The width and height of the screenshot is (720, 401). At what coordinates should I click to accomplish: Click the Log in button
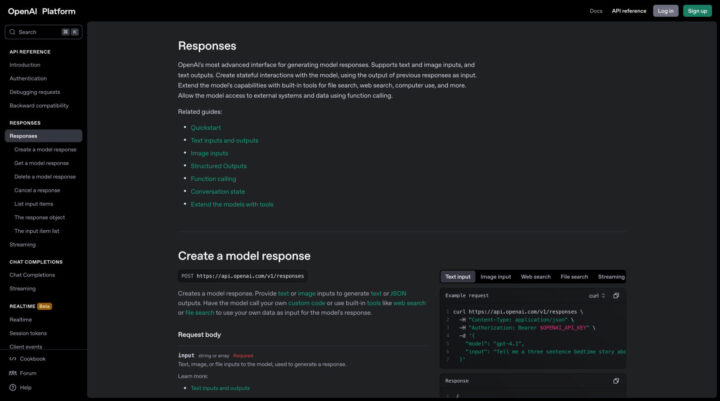[x=665, y=11]
